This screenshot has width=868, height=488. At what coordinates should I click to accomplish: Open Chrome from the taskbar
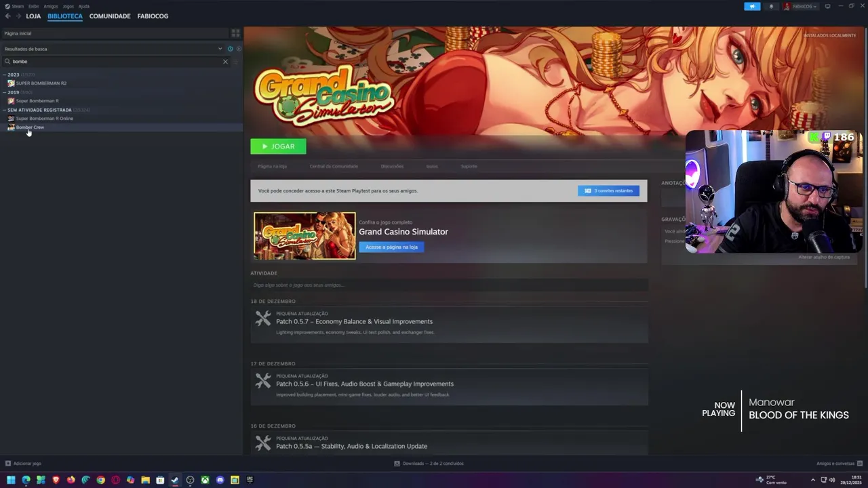click(100, 480)
